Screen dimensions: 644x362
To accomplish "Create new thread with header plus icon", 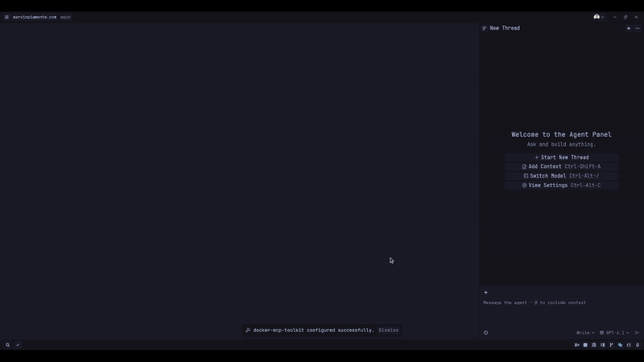I will (629, 28).
